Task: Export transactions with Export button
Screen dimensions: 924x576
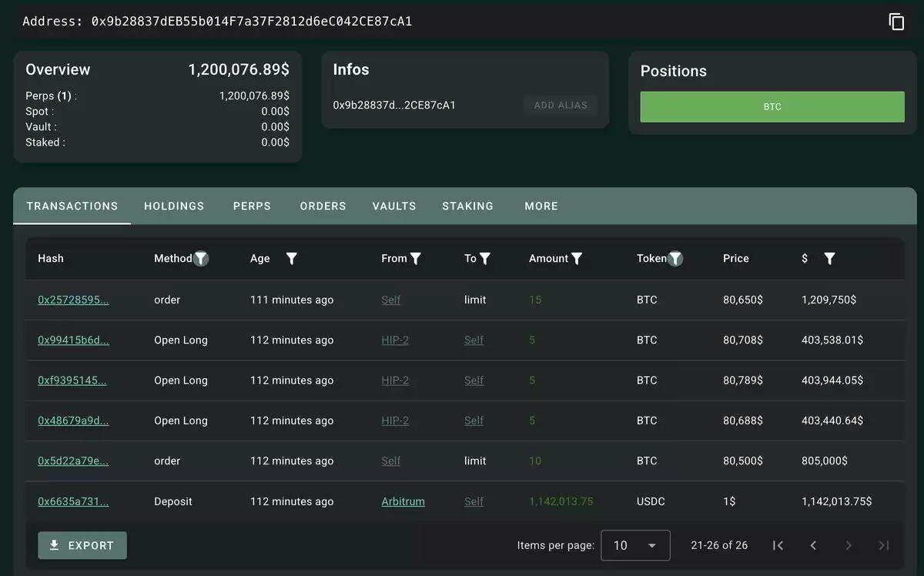Action: (82, 545)
